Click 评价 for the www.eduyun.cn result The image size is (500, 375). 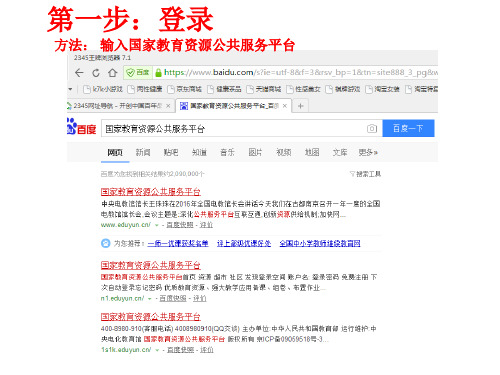[206, 225]
